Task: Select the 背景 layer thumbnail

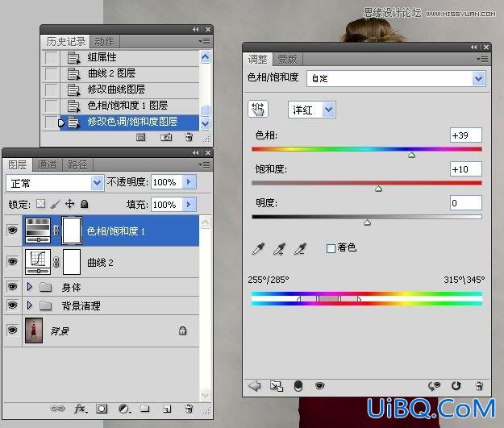Action: (x=34, y=330)
